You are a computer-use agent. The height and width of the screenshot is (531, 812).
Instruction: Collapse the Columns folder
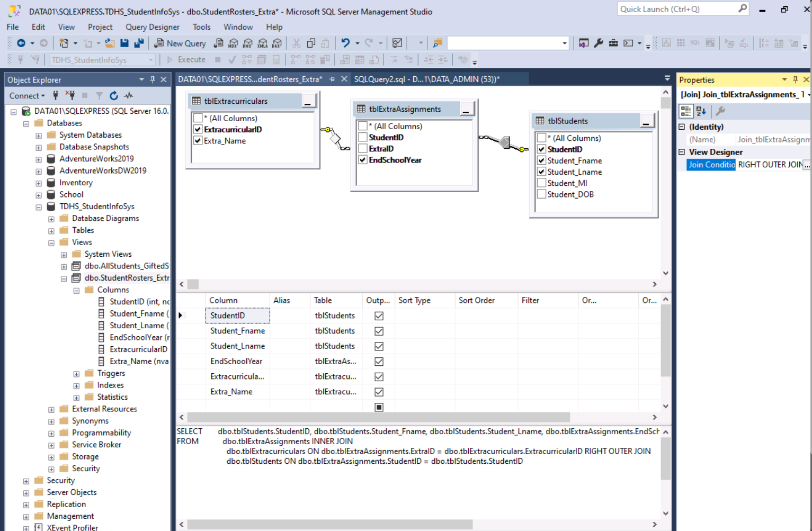[76, 291]
